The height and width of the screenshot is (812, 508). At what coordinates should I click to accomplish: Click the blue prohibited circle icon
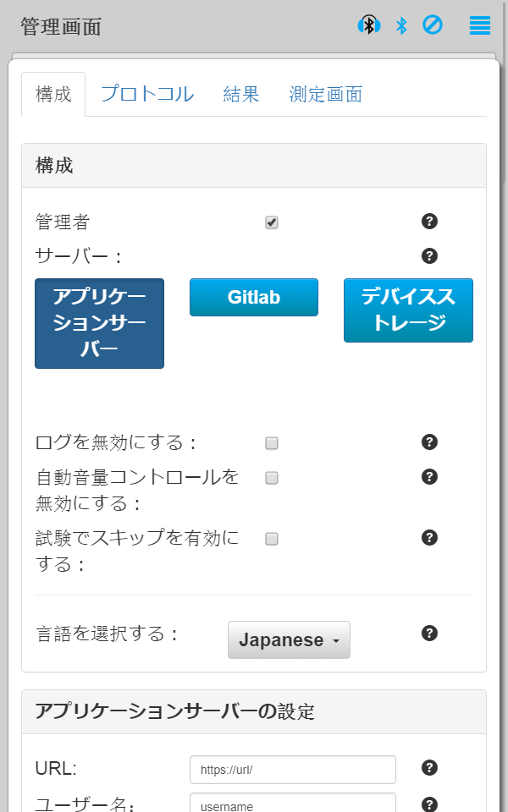(x=433, y=25)
